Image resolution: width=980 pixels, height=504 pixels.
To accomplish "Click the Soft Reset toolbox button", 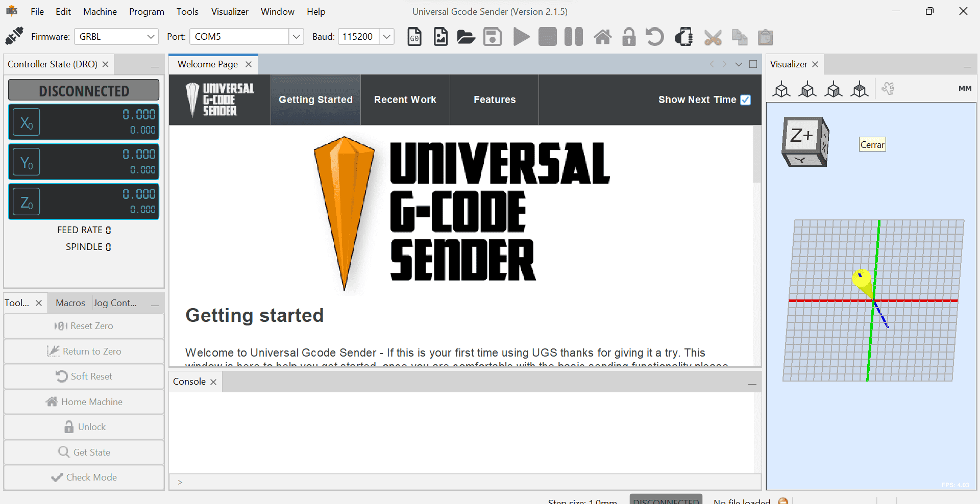I will coord(84,376).
